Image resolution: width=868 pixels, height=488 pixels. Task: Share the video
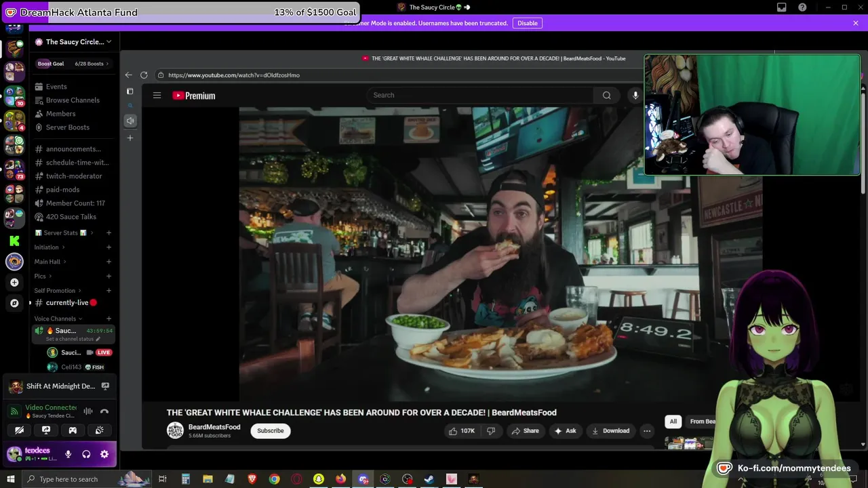pyautogui.click(x=526, y=430)
